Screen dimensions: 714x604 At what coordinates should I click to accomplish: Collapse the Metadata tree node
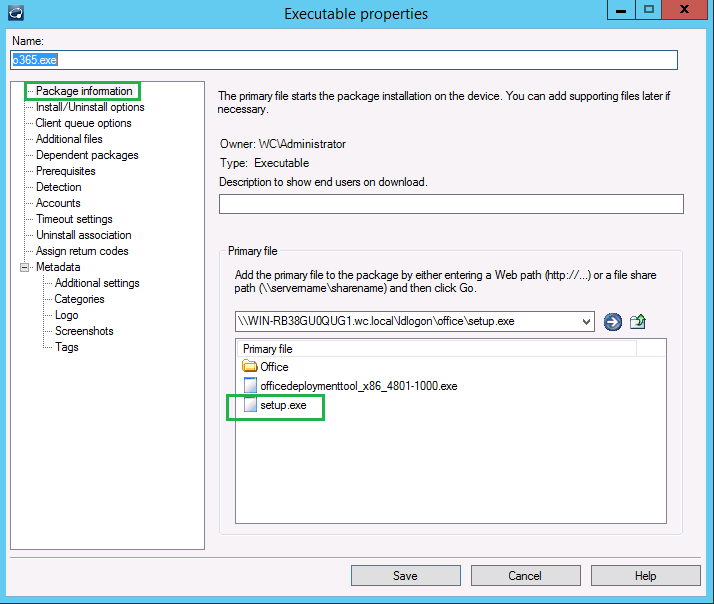tap(24, 267)
